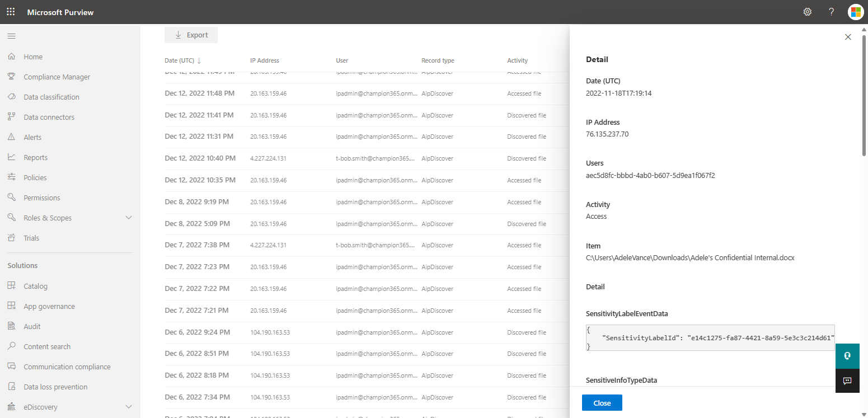Click the Catalog icon
The image size is (868, 418).
11,286
